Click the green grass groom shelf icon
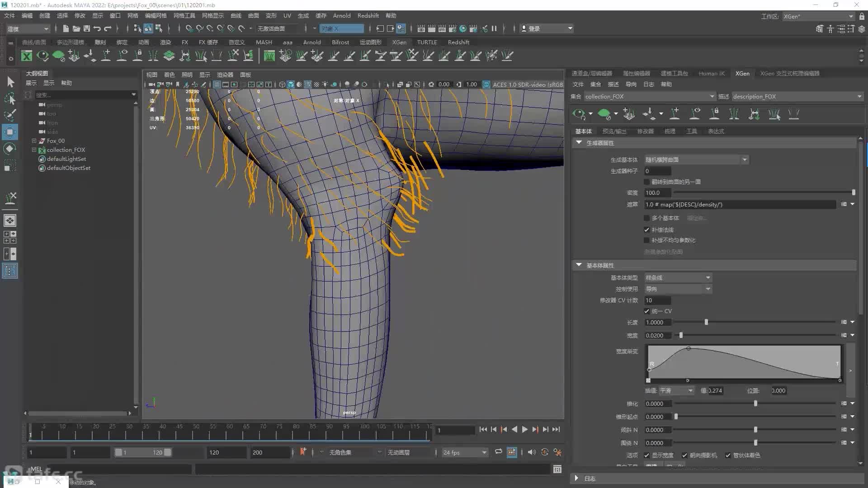 [x=269, y=56]
